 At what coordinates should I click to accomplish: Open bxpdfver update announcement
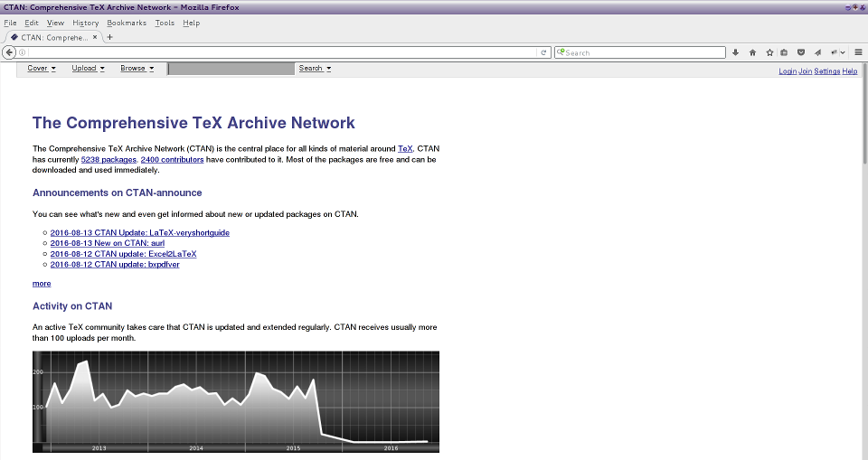[115, 264]
